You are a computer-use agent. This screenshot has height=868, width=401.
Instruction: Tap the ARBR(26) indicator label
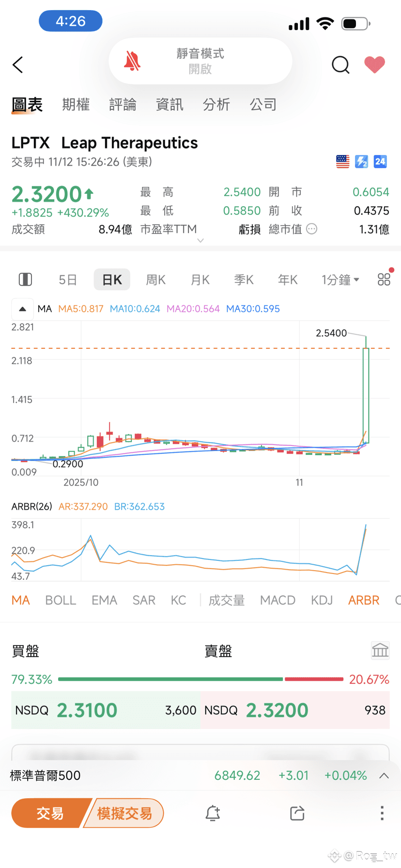click(31, 506)
